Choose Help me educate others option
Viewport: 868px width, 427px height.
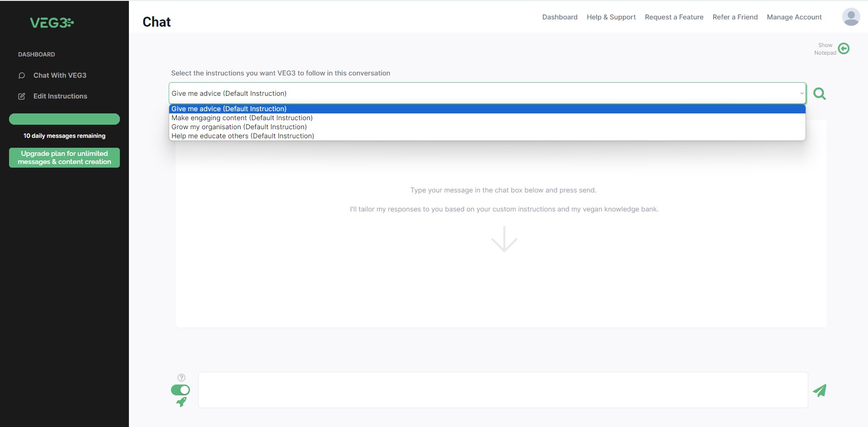click(487, 136)
